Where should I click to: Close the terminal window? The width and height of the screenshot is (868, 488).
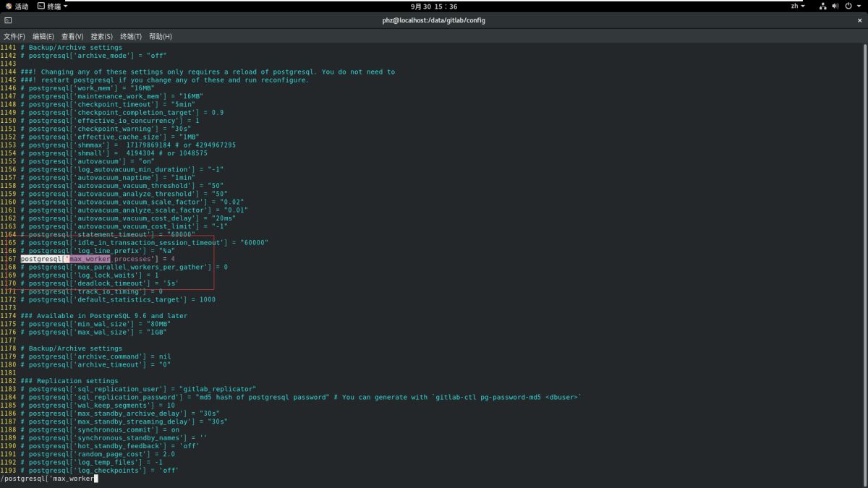(859, 20)
